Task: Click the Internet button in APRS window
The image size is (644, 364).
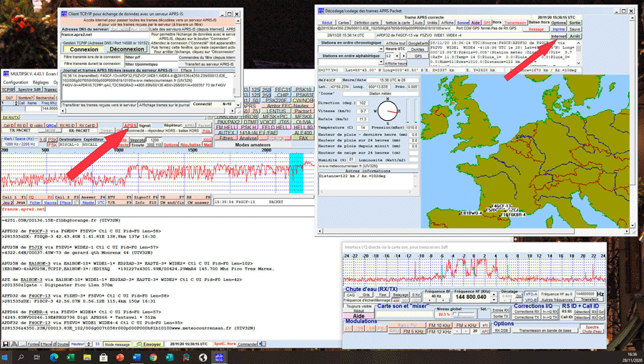Action: [558, 36]
